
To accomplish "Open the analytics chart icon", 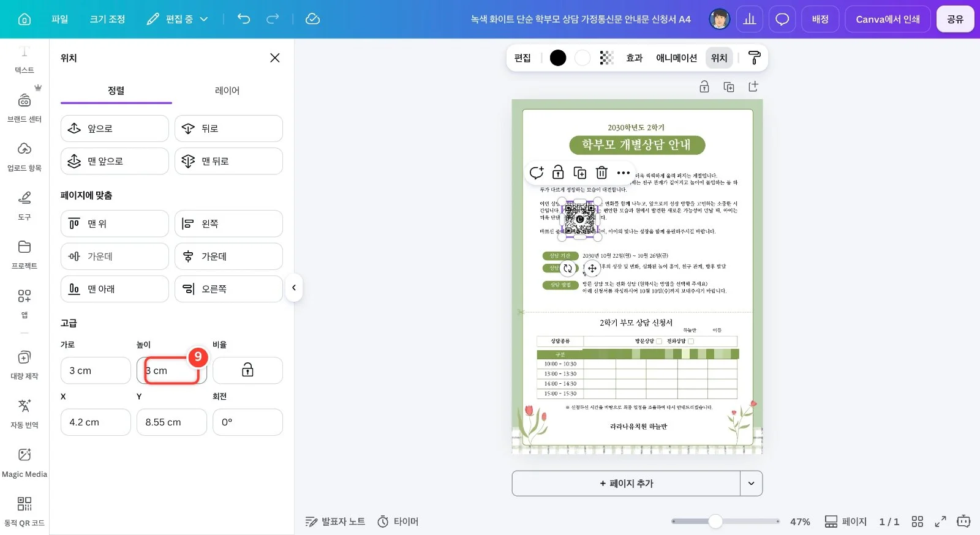I will [x=750, y=20].
